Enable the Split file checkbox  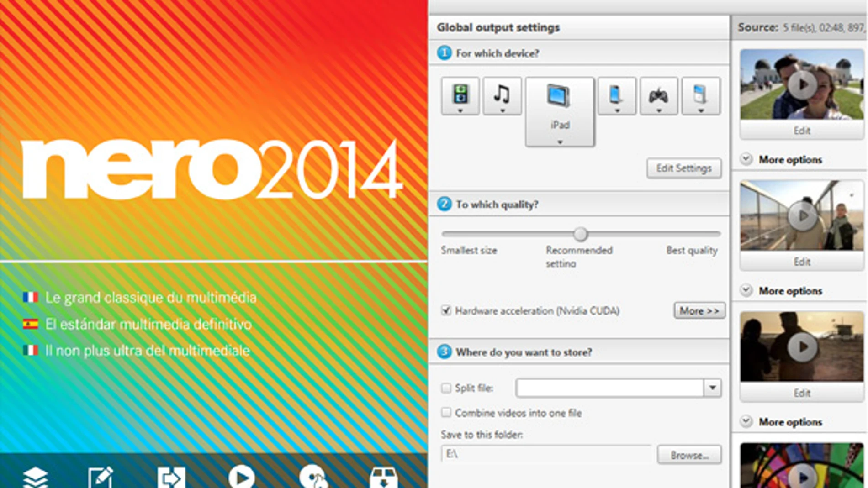point(446,388)
